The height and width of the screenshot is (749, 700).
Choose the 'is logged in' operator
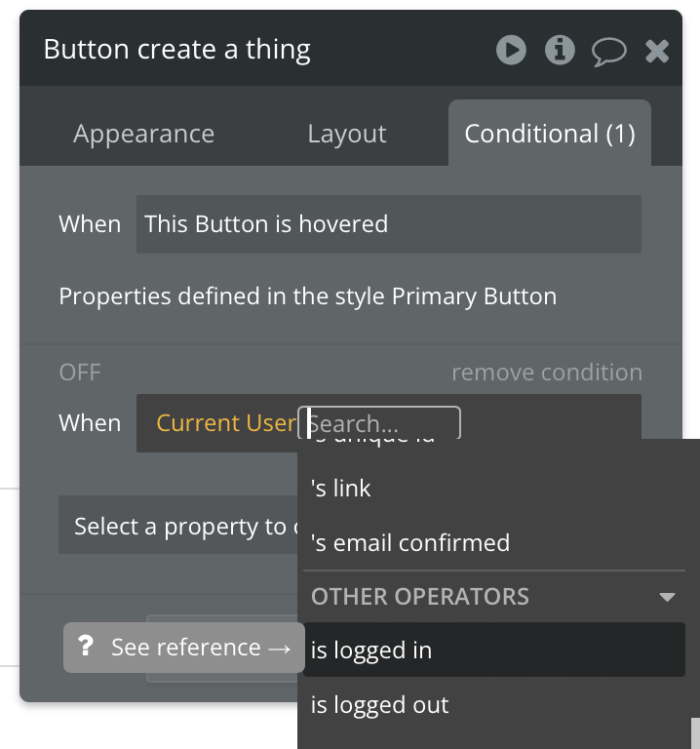(x=371, y=650)
